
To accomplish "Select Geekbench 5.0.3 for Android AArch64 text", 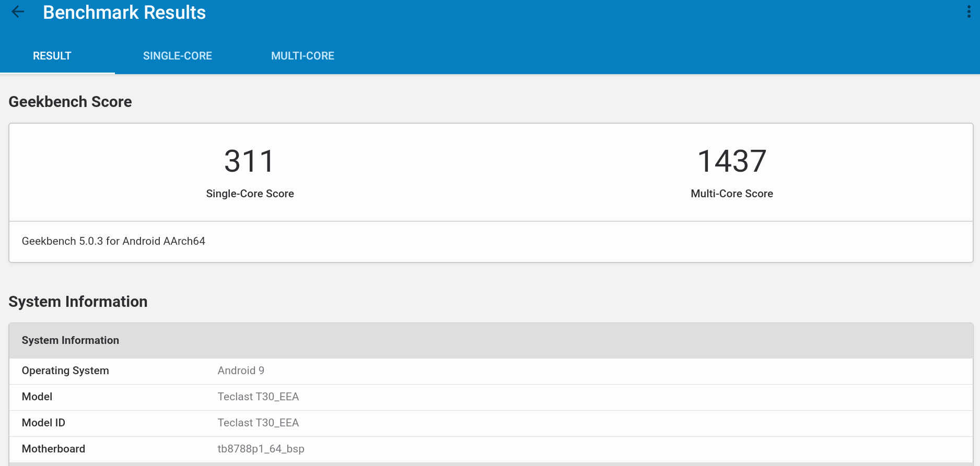I will click(x=113, y=241).
